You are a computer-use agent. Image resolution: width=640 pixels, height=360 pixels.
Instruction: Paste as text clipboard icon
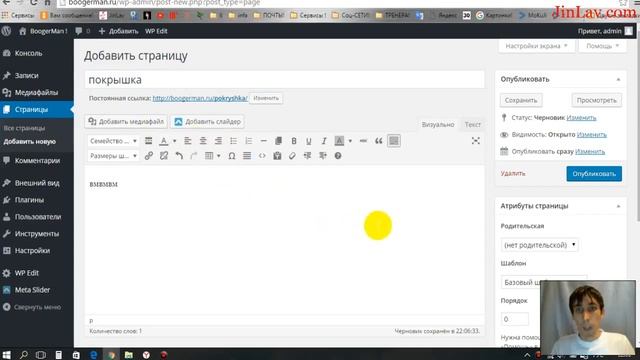pyautogui.click(x=277, y=156)
